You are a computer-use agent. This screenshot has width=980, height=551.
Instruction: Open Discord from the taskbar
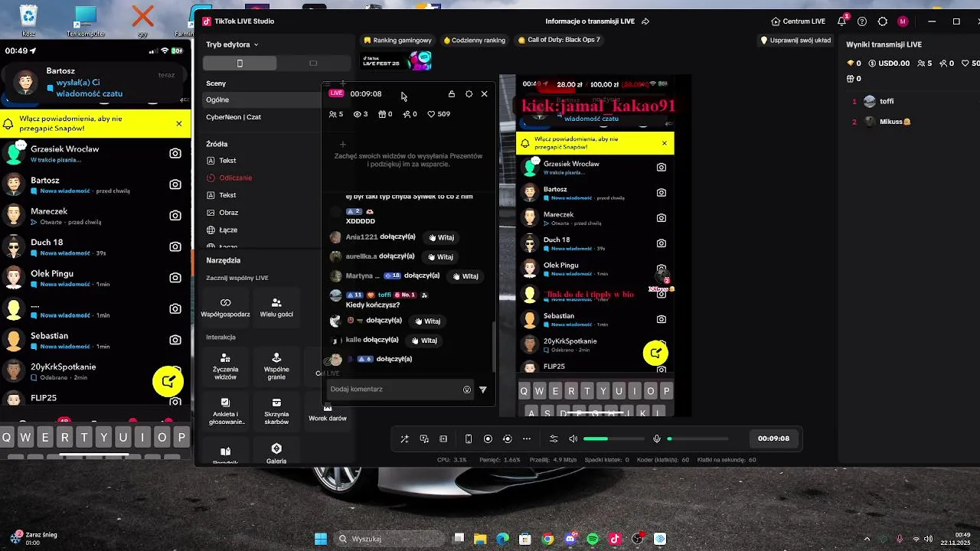click(570, 539)
